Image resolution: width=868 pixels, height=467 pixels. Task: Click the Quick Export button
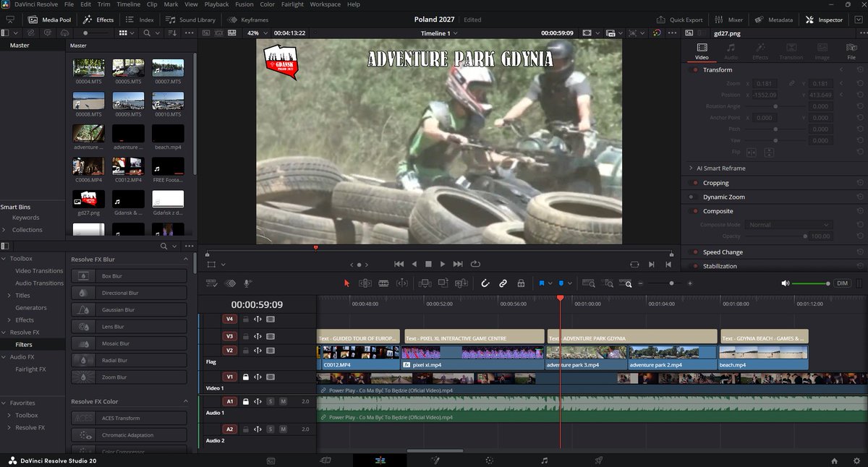pyautogui.click(x=680, y=20)
